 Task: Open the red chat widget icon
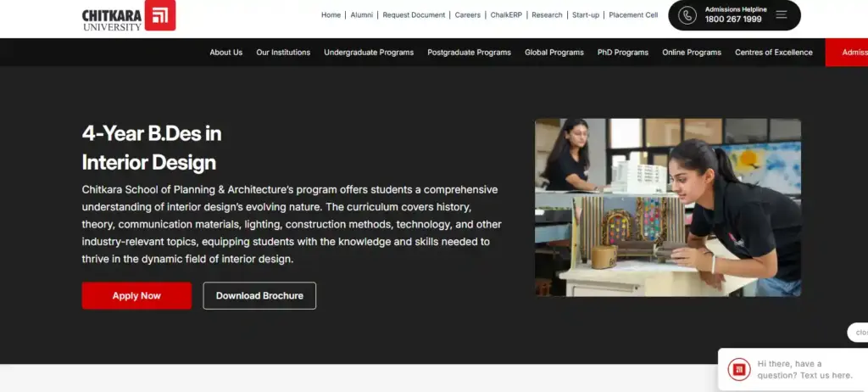pyautogui.click(x=738, y=369)
